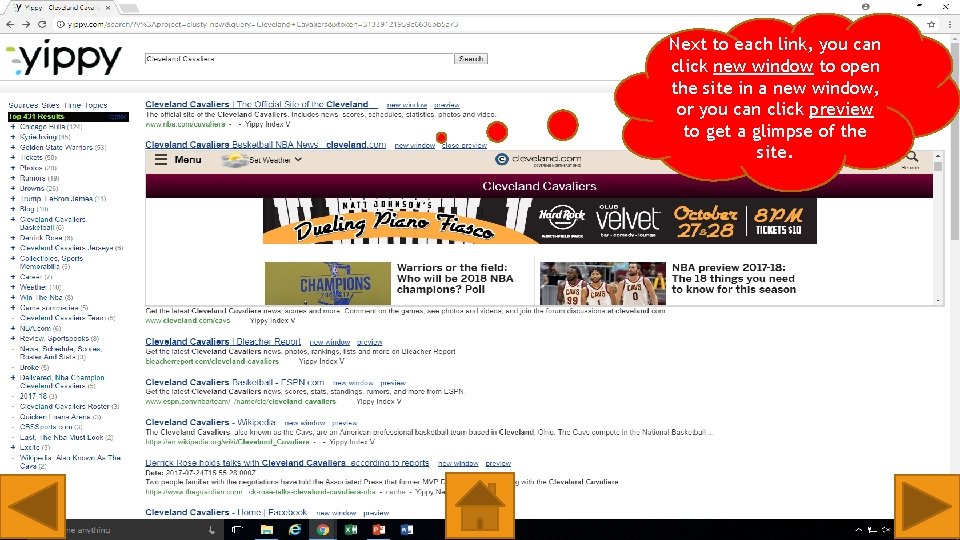Open the Chrome three-dot menu
Viewport: 960px width, 540px height.
click(950, 24)
